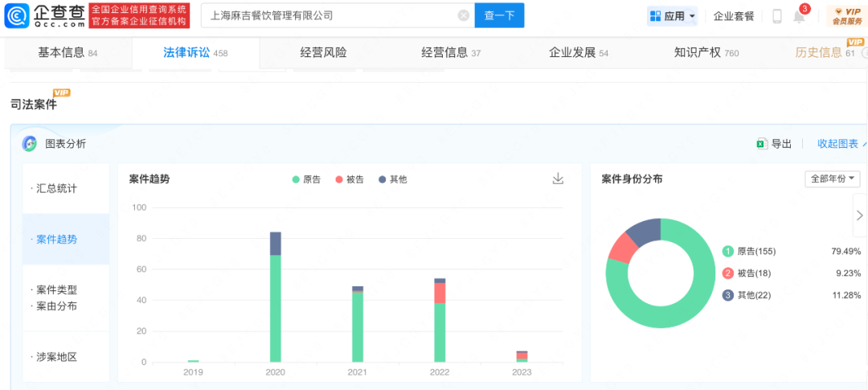Screen dimensions: 868x390
Task: Toggle 被告 legend series in trend chart
Action: click(x=350, y=179)
